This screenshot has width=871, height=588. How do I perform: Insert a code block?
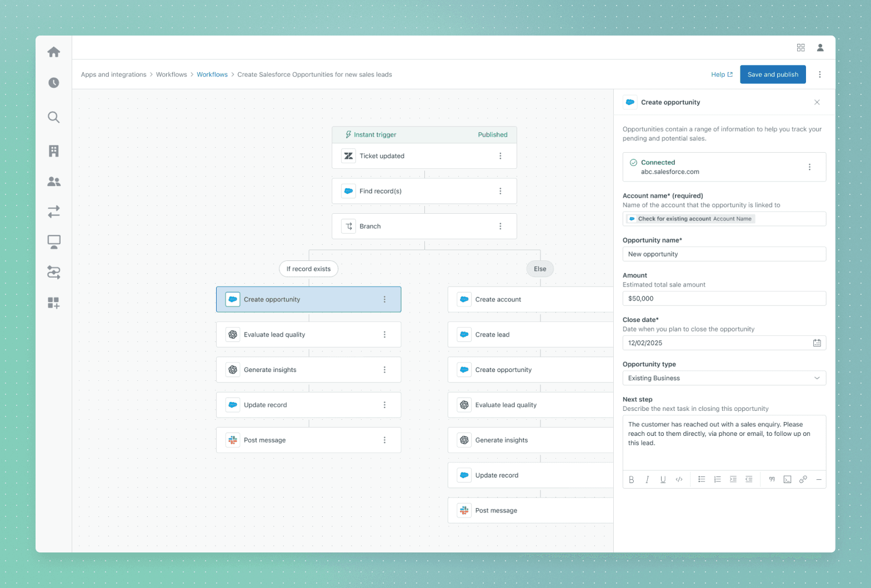coord(787,480)
